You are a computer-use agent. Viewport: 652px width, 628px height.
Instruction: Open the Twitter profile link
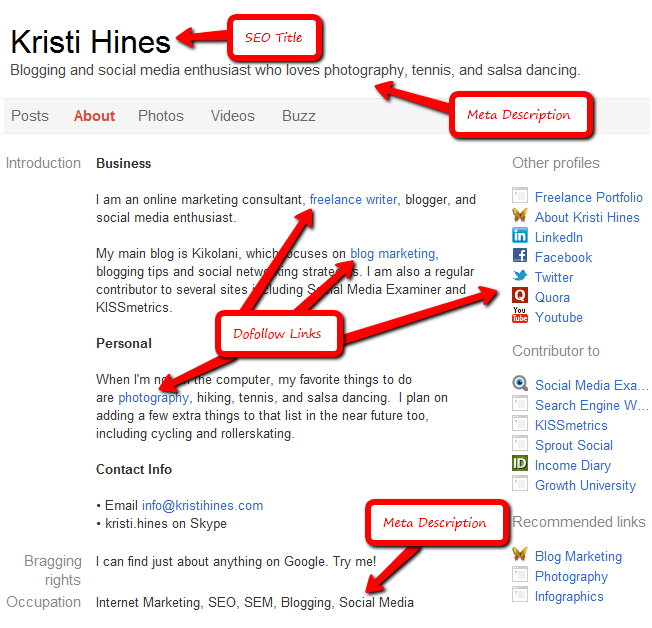point(554,277)
